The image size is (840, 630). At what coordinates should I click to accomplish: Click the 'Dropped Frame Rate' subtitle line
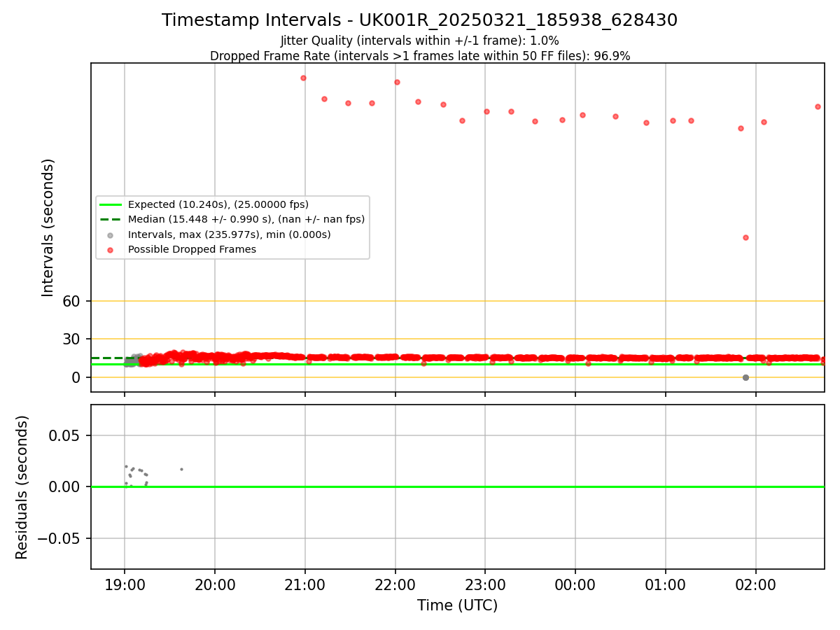point(420,56)
